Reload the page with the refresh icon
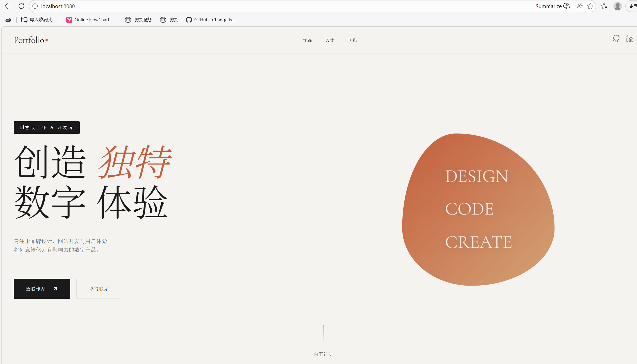This screenshot has height=364, width=637. coord(21,6)
